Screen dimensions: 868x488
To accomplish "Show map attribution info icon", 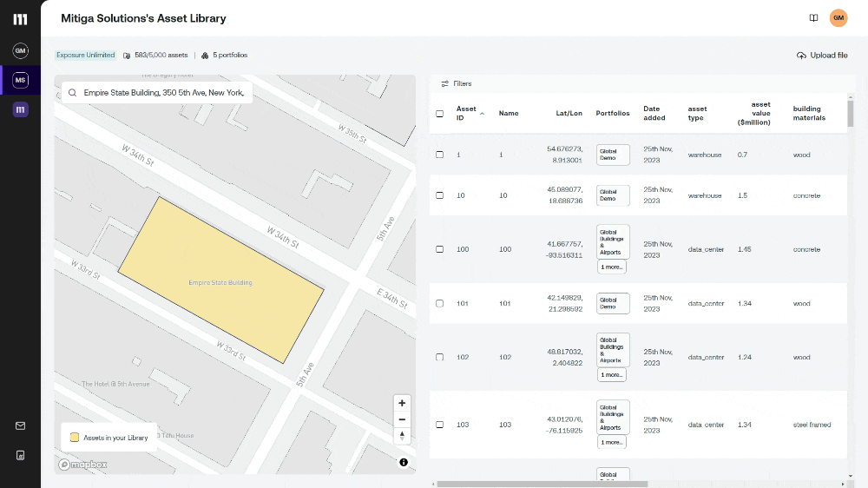I will coord(404,462).
